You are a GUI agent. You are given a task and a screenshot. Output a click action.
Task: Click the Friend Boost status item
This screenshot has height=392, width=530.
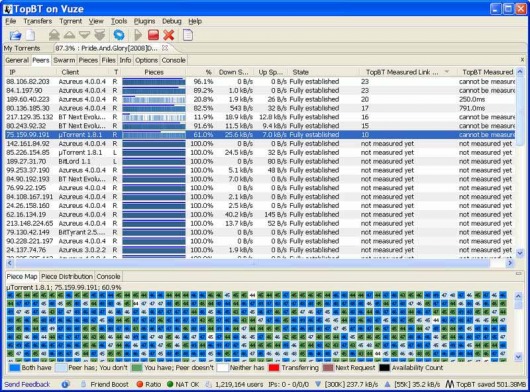105,384
